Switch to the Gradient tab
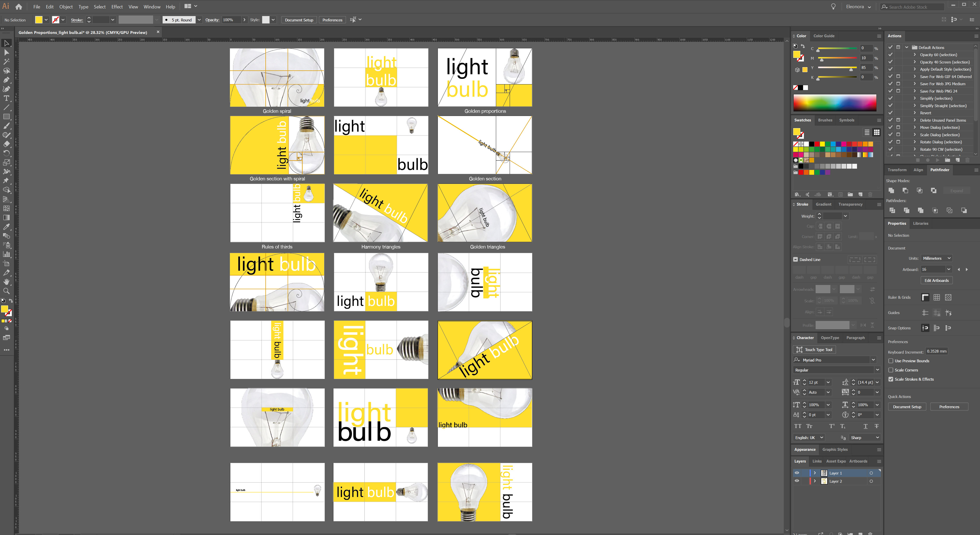 tap(823, 204)
